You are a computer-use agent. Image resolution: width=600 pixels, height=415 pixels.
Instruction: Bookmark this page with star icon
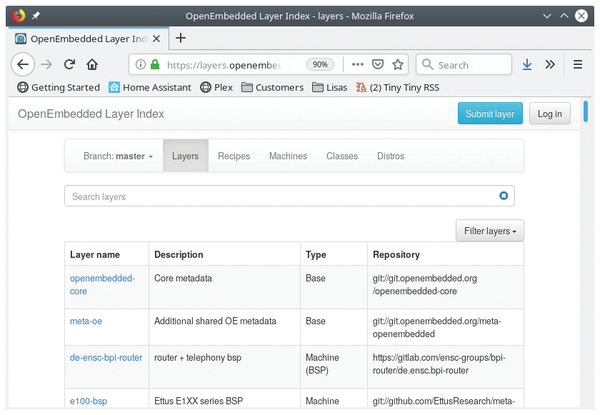coord(398,64)
